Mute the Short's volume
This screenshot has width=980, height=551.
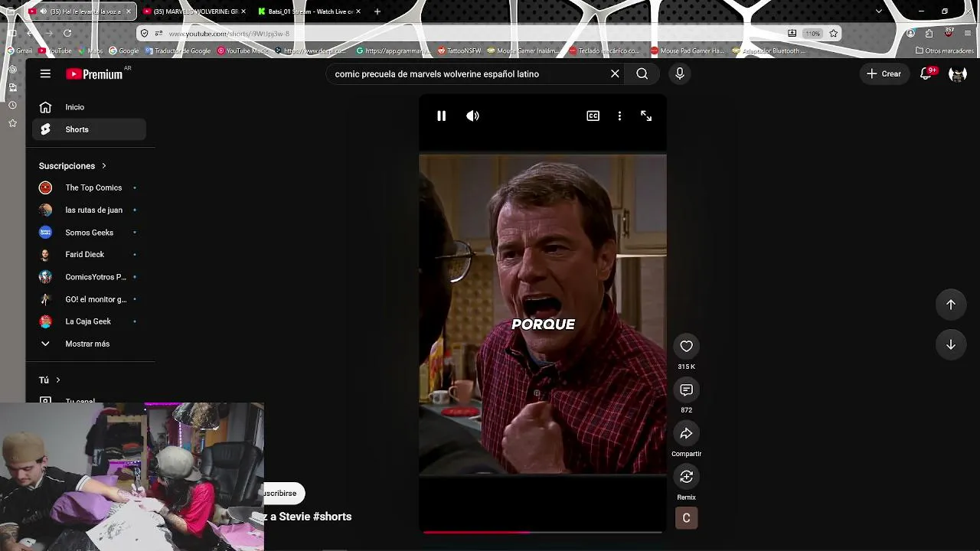[x=472, y=116]
